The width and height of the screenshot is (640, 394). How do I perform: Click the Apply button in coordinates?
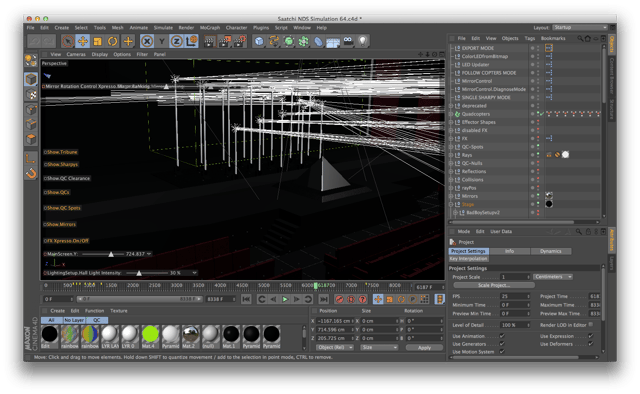click(424, 347)
